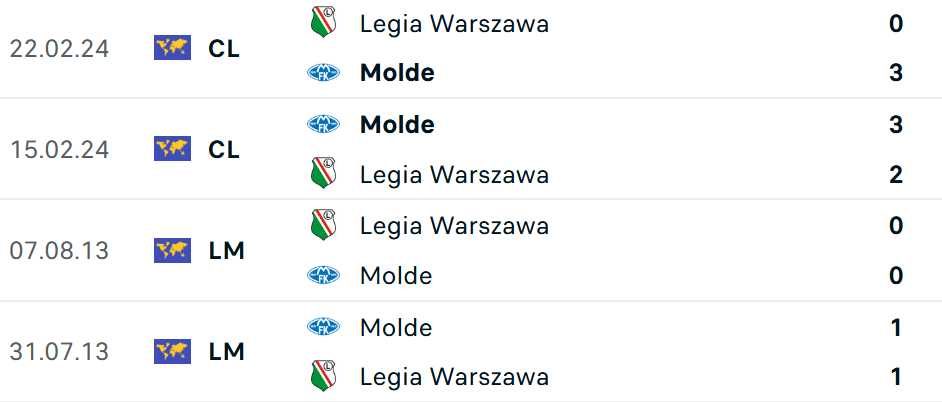Open Molde team name in 07.08.13 match

tap(396, 275)
